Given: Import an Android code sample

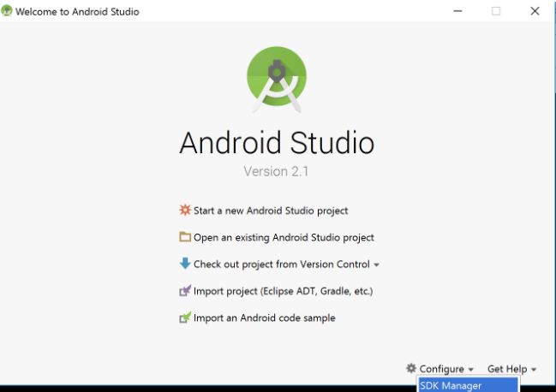Looking at the screenshot, I should pos(264,318).
